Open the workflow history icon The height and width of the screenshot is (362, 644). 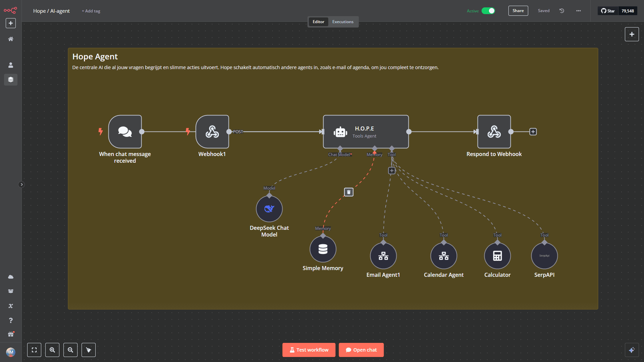[x=562, y=11]
